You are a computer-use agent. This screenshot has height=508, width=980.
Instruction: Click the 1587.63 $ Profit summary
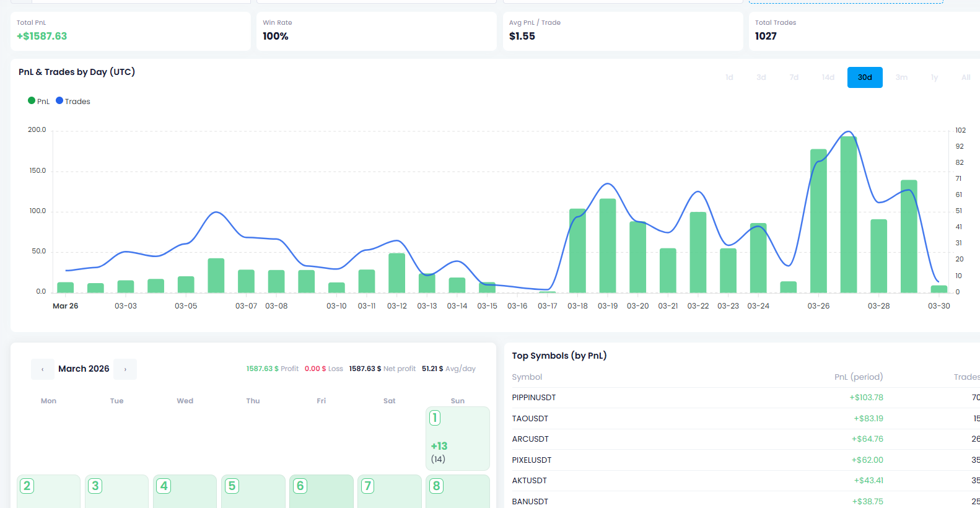click(x=273, y=369)
